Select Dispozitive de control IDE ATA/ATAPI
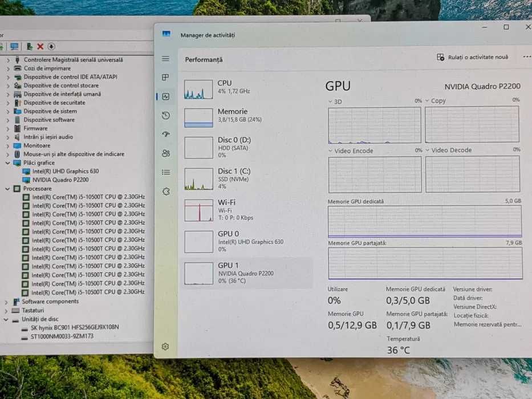Image resolution: width=532 pixels, height=399 pixels. coord(70,77)
